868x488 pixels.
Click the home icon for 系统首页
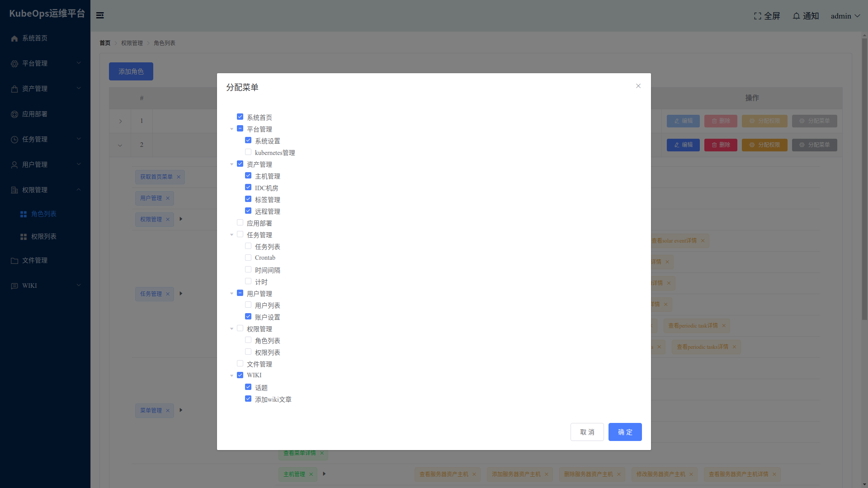[14, 38]
